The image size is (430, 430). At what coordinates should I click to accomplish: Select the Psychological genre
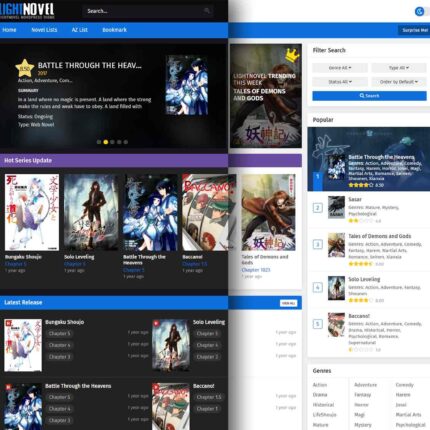coord(411,425)
